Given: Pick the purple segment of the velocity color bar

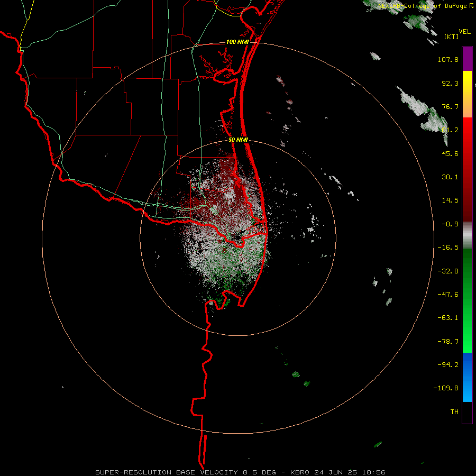Looking at the screenshot, I should tap(467, 59).
